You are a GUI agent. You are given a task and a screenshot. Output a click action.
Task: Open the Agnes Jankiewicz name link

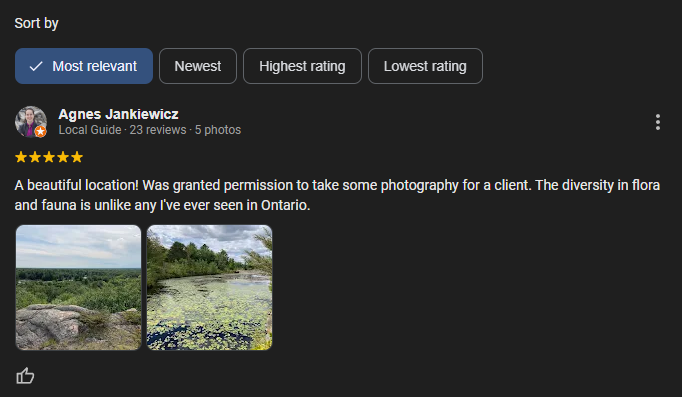118,114
